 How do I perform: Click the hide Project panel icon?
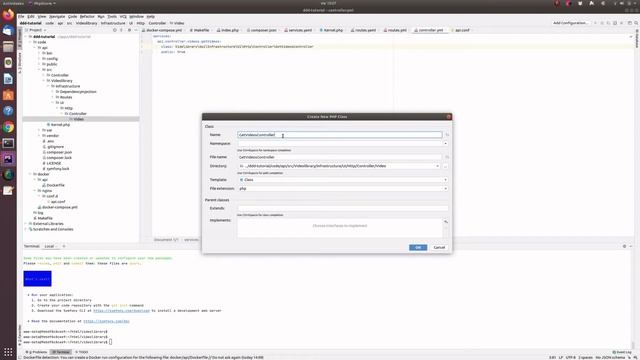(x=136, y=30)
